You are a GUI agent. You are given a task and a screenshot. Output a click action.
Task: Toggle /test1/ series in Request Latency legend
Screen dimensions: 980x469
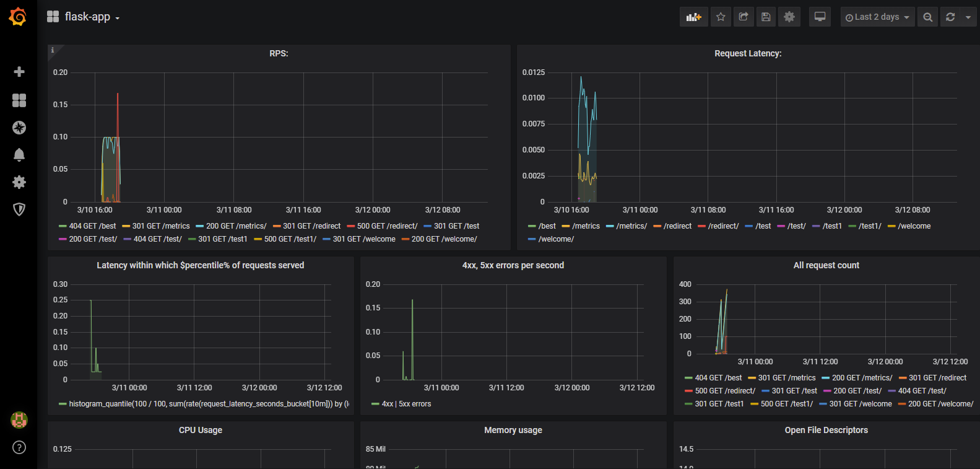coord(870,226)
